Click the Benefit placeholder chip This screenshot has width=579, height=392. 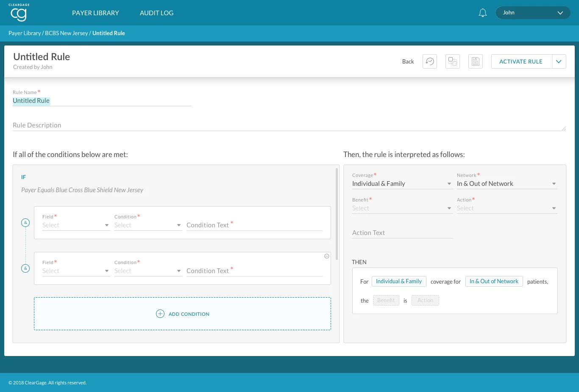[386, 301]
